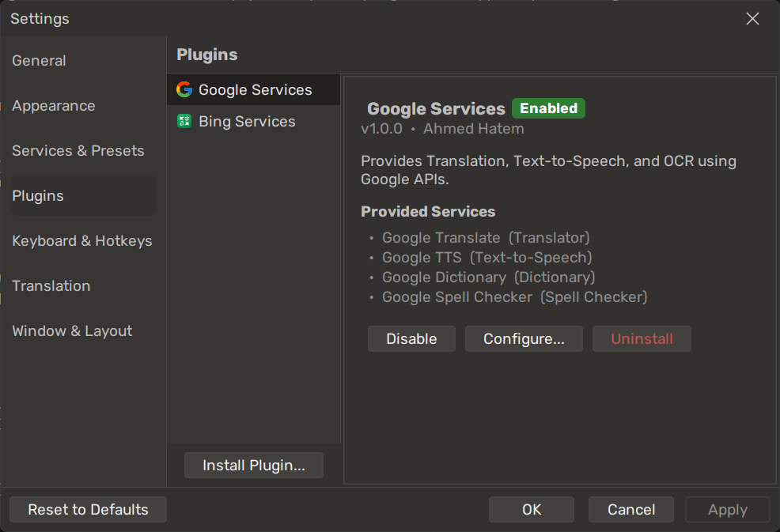Click the Google logo icon in plugin list
This screenshot has height=532, width=780.
[x=184, y=89]
